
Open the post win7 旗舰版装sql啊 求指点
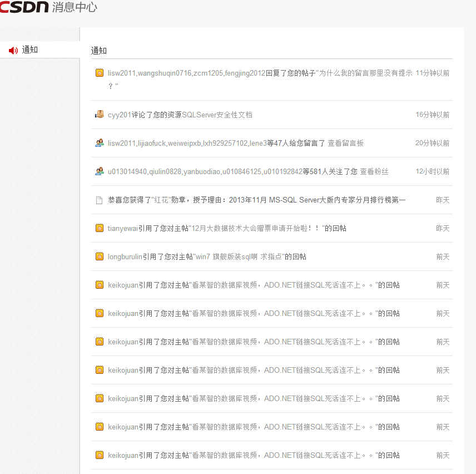click(239, 257)
